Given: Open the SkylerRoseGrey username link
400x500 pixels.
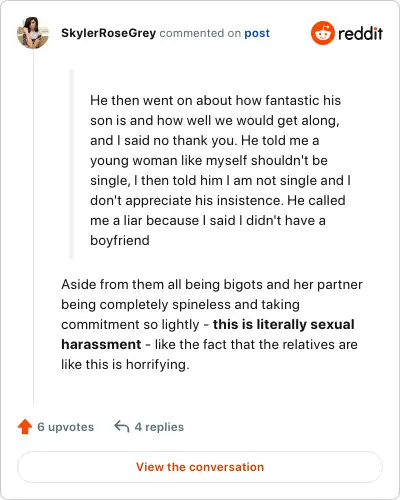Looking at the screenshot, I should tap(108, 33).
